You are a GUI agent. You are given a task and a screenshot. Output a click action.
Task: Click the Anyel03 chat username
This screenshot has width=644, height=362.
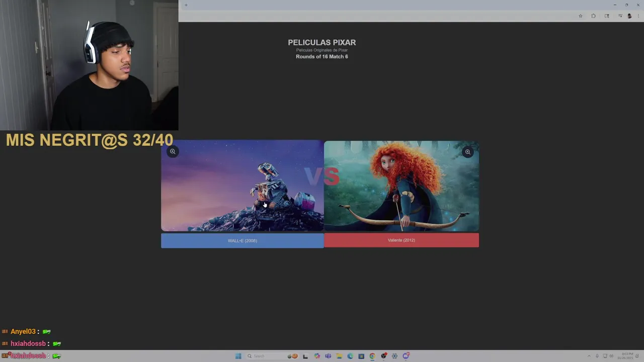click(23, 332)
